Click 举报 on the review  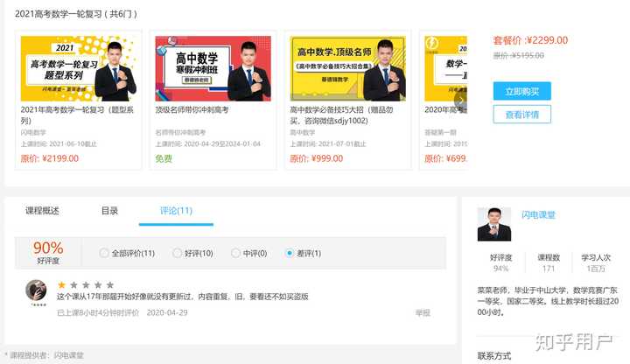point(423,312)
